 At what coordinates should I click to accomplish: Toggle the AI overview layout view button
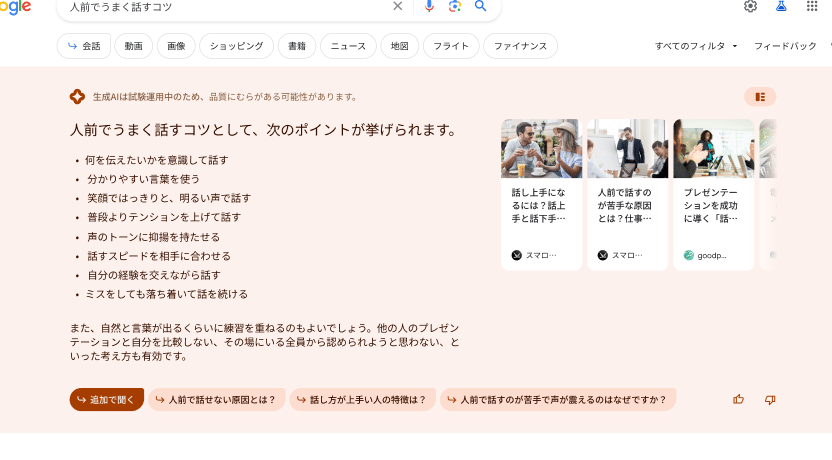pyautogui.click(x=760, y=97)
